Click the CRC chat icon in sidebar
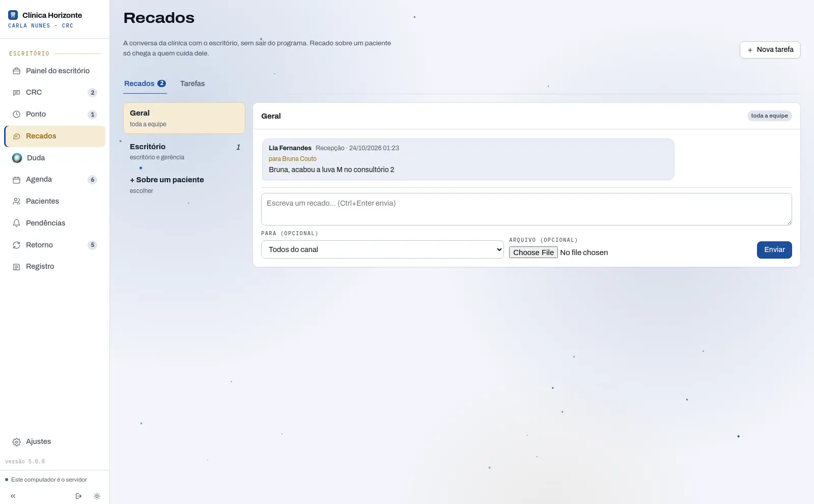The width and height of the screenshot is (814, 504). [x=16, y=93]
